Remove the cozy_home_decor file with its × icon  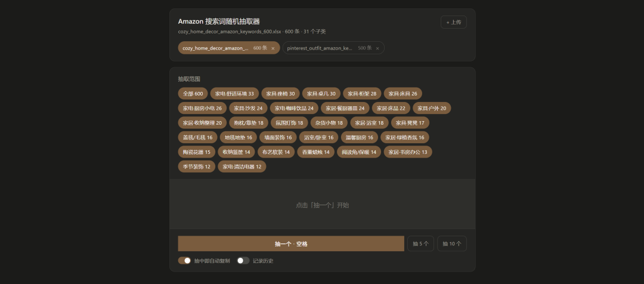tap(273, 48)
